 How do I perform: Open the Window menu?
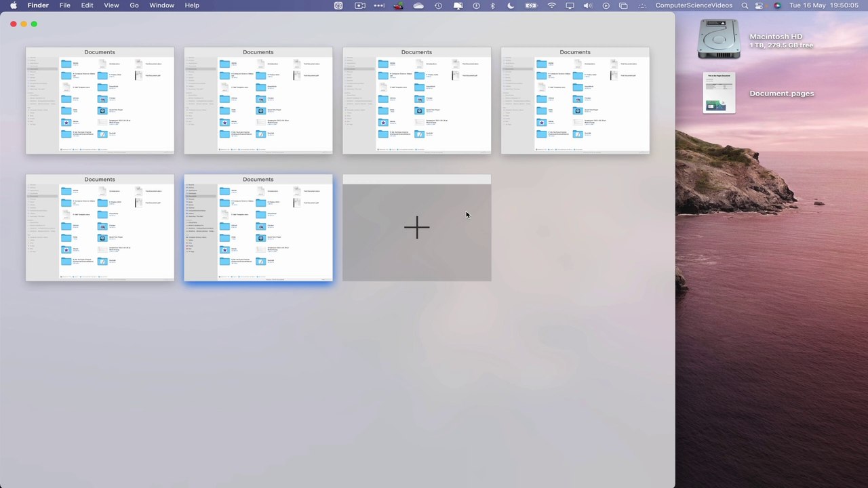click(161, 5)
